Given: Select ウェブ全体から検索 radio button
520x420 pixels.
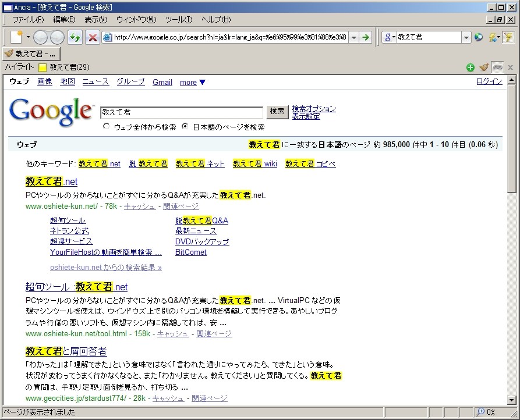Looking at the screenshot, I should click(x=106, y=126).
